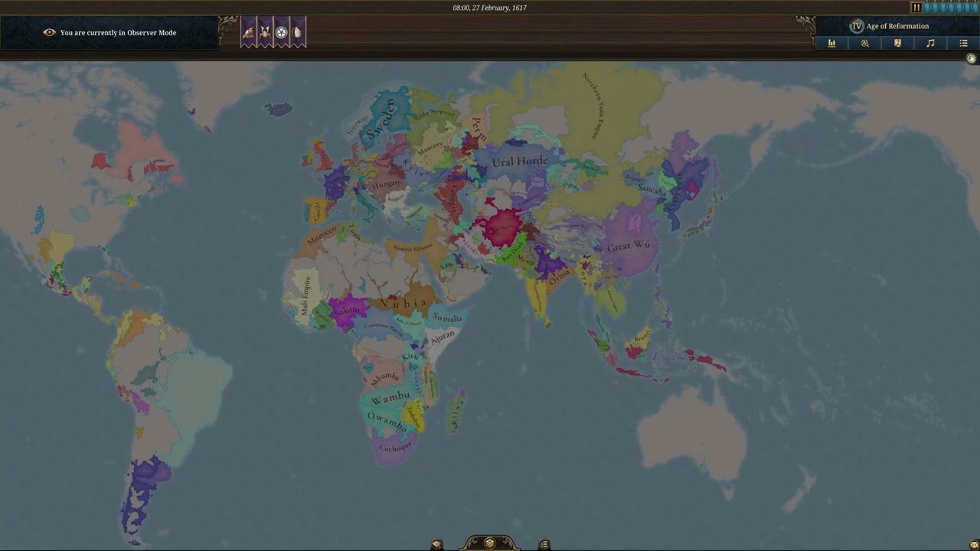Click the colored list icon right of map modes
The image size is (980, 551).
coord(544,545)
